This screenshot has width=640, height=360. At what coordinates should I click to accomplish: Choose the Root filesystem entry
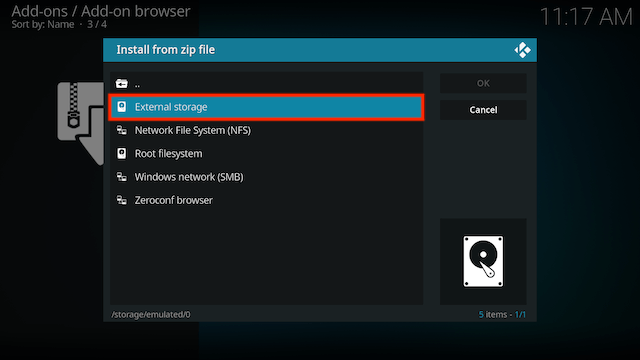(x=266, y=153)
